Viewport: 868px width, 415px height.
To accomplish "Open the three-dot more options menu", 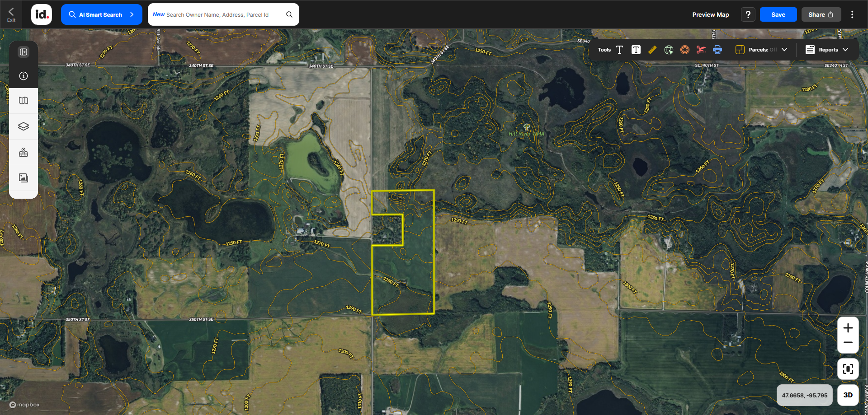I will (x=852, y=14).
